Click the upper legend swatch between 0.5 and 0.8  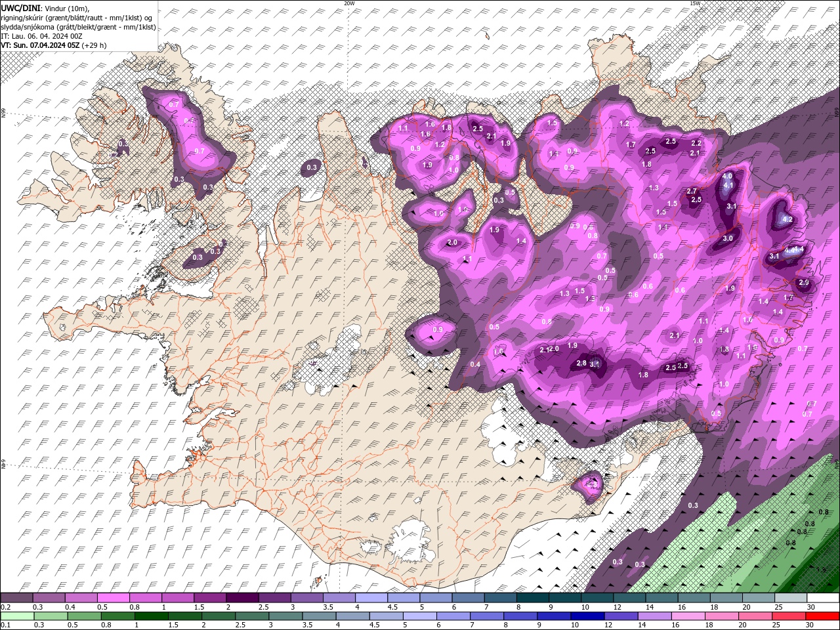(x=113, y=598)
